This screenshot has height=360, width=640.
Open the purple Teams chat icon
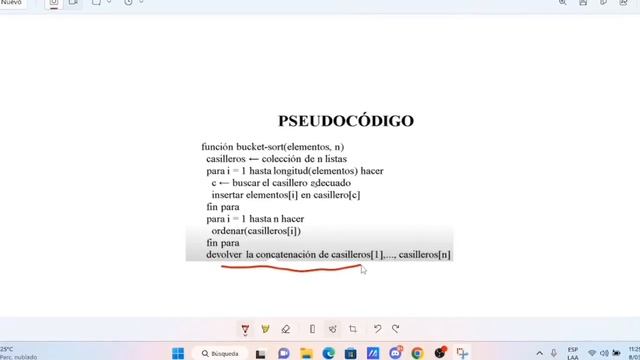click(284, 353)
